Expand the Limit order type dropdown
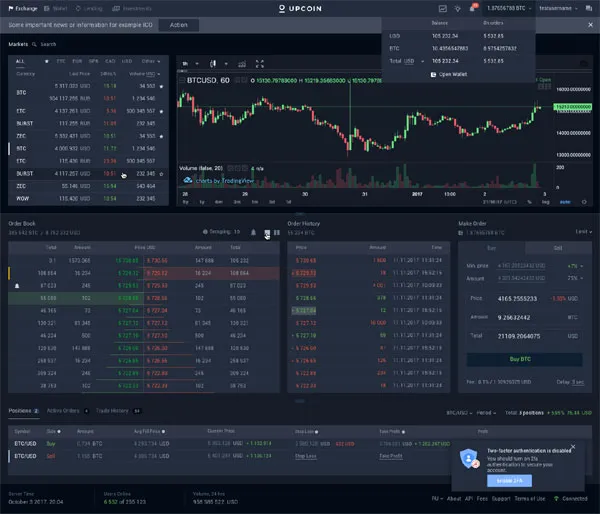 click(x=583, y=232)
